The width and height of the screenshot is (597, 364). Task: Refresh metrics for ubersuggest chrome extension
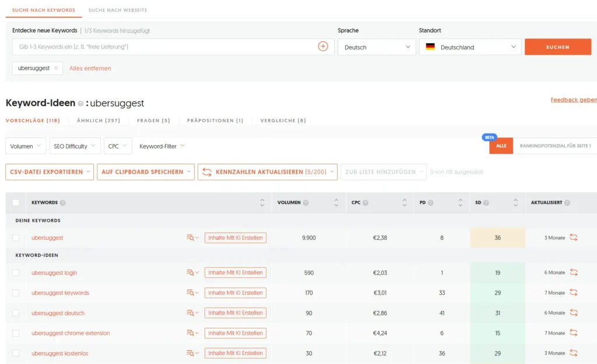pyautogui.click(x=574, y=333)
